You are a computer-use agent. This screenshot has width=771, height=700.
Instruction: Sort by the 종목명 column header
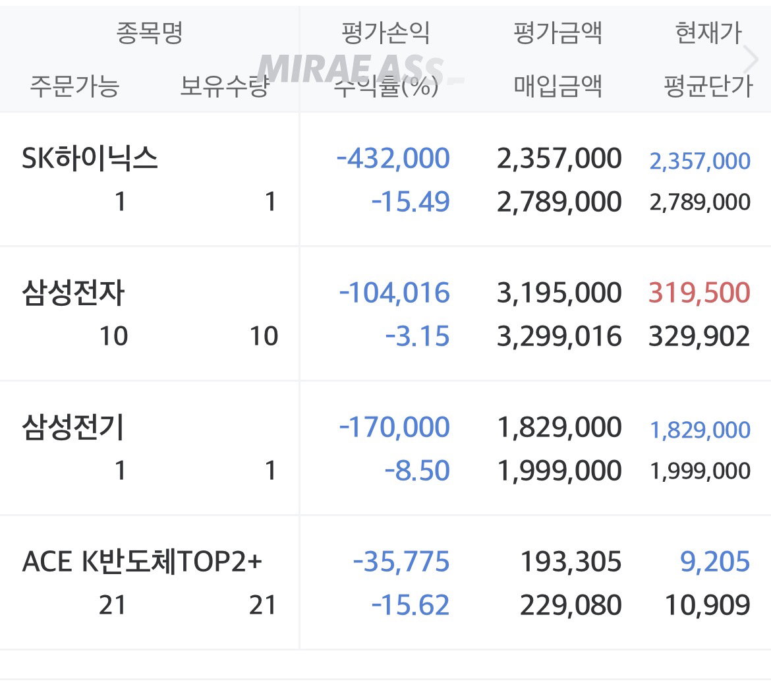click(150, 33)
